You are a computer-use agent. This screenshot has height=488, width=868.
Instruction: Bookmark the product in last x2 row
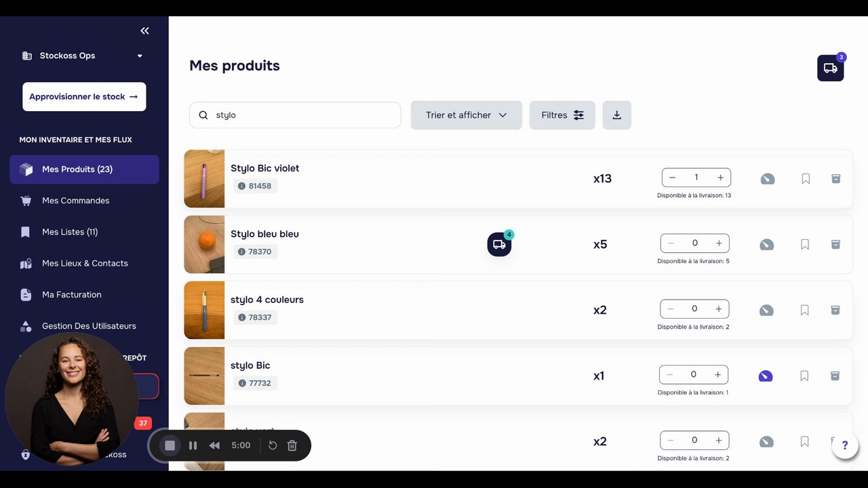(805, 442)
